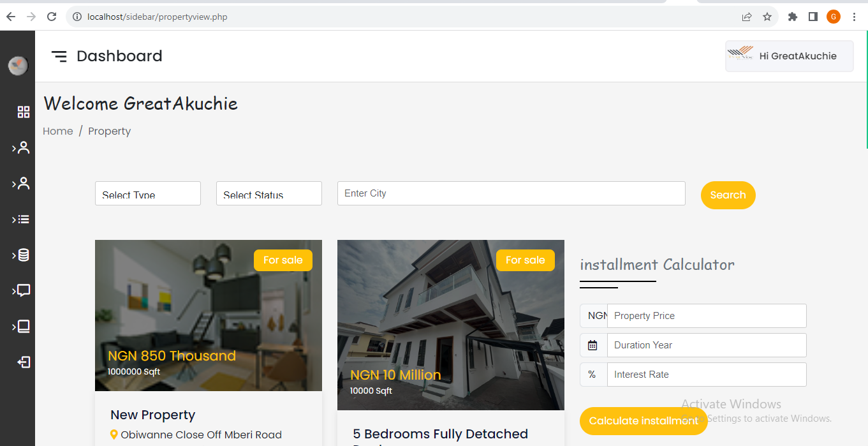The height and width of the screenshot is (446, 868).
Task: Bookmark this page with the star icon
Action: (767, 17)
